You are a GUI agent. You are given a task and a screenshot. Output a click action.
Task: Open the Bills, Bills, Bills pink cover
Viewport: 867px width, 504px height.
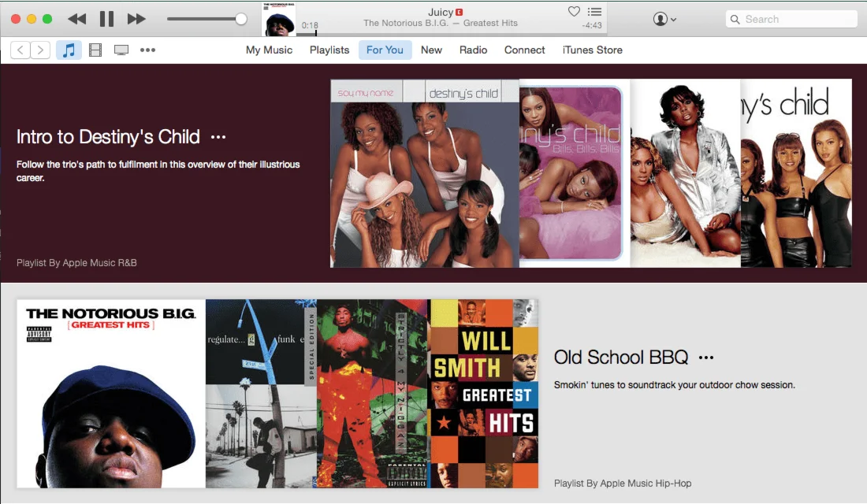point(575,173)
